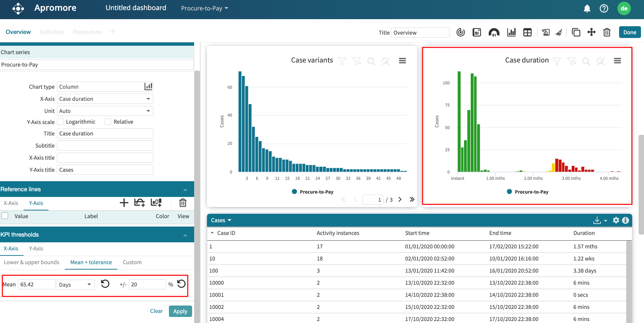The height and width of the screenshot is (323, 644).
Task: Open the Case variants chart hamburger menu
Action: (x=402, y=61)
